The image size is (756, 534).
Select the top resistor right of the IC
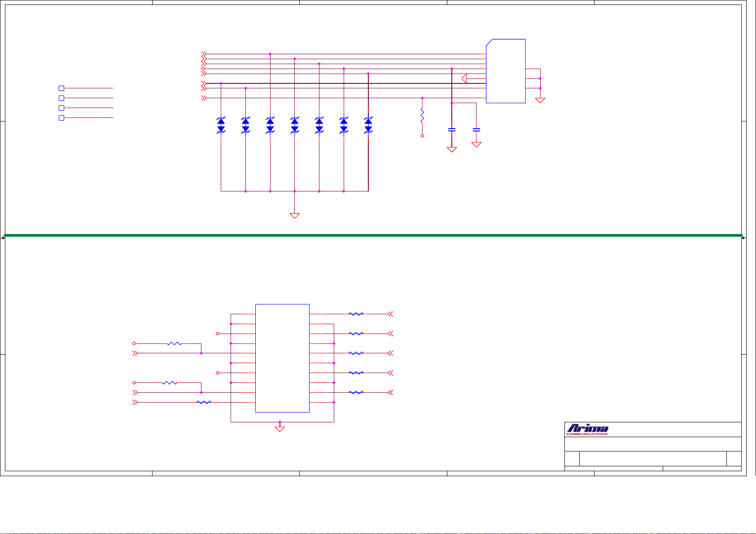[x=356, y=314]
